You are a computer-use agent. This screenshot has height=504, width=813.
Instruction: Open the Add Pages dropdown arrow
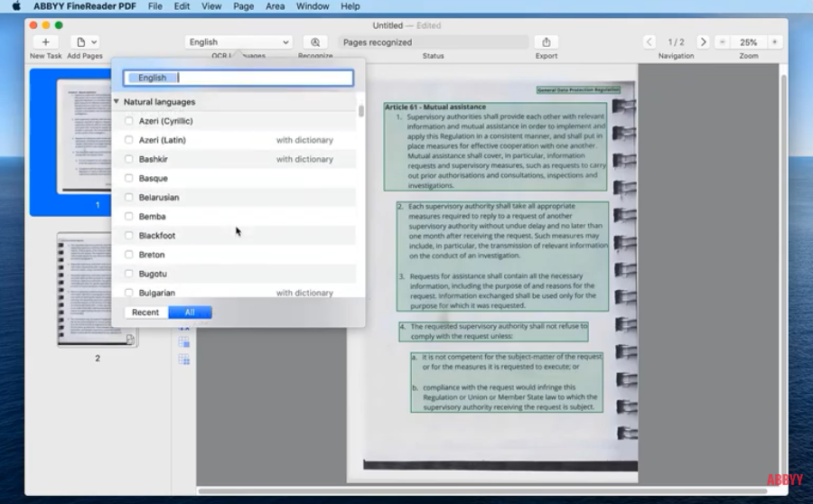94,42
